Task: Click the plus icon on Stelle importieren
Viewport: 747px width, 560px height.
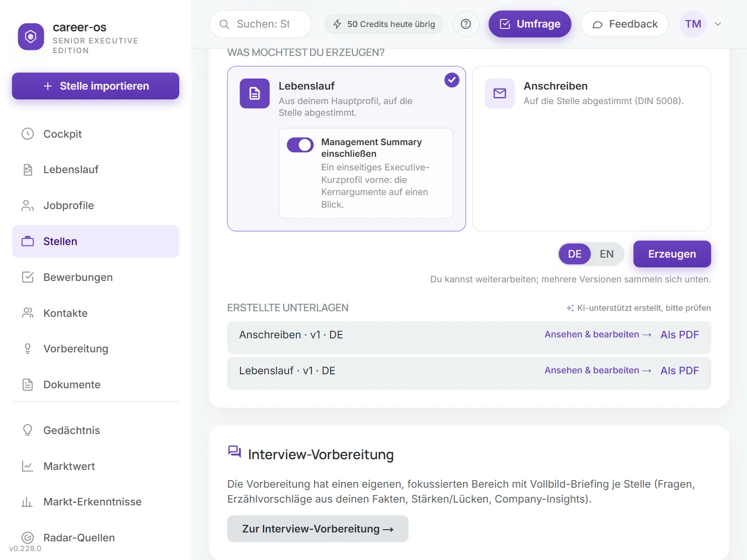Action: coord(48,86)
